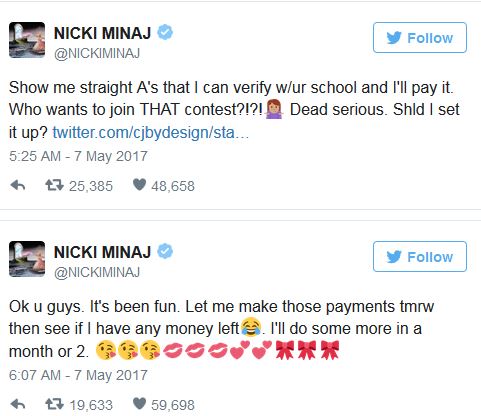Open the 6:07 AM - 7 May 2017 timestamp

tap(78, 375)
